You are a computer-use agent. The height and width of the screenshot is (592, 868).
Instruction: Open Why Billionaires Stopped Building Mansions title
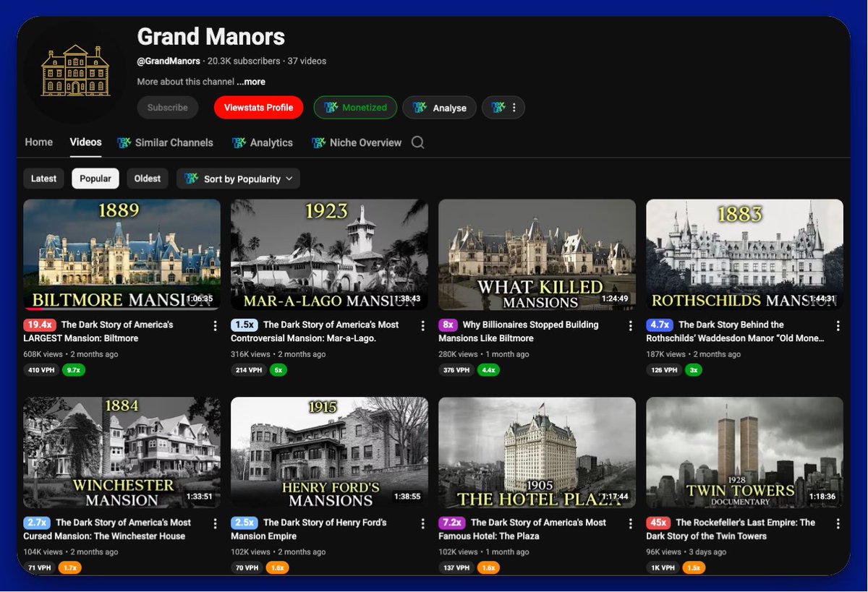click(519, 332)
